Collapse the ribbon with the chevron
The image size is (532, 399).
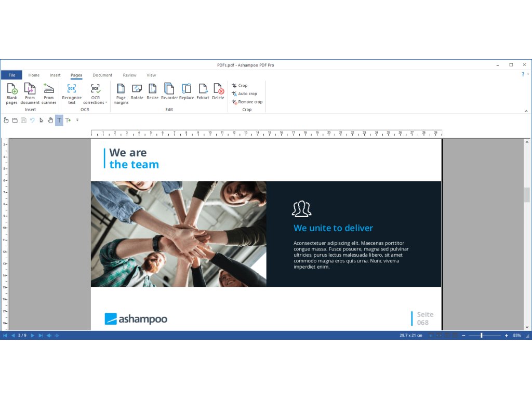pyautogui.click(x=526, y=111)
